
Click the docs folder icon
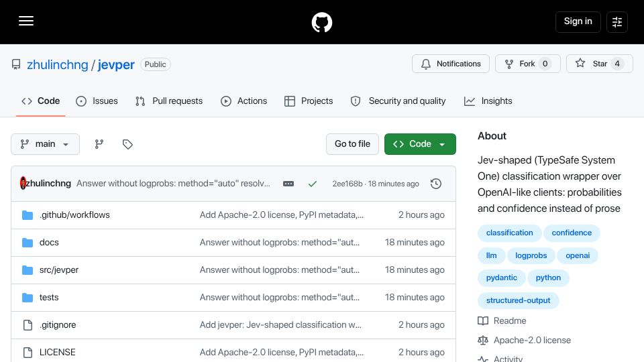28,243
